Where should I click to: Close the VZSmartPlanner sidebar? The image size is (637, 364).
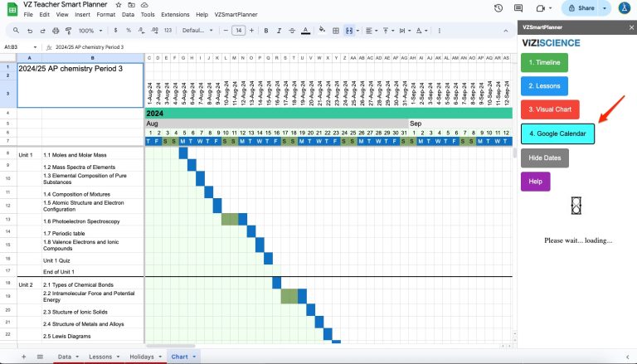631,27
